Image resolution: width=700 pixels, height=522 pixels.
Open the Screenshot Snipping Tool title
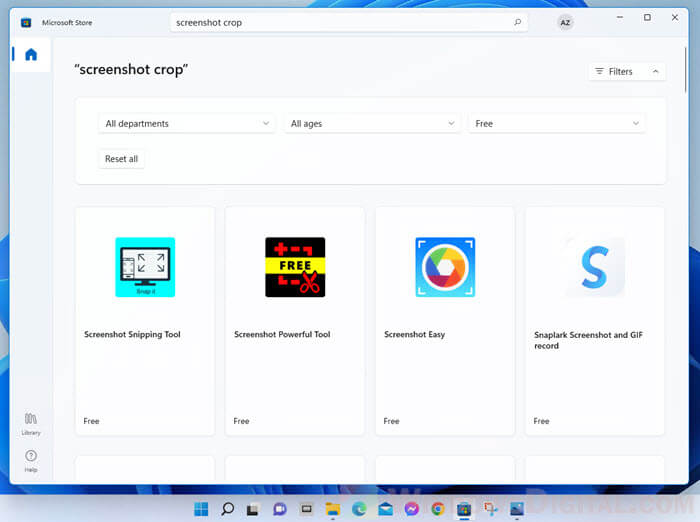[x=132, y=334]
